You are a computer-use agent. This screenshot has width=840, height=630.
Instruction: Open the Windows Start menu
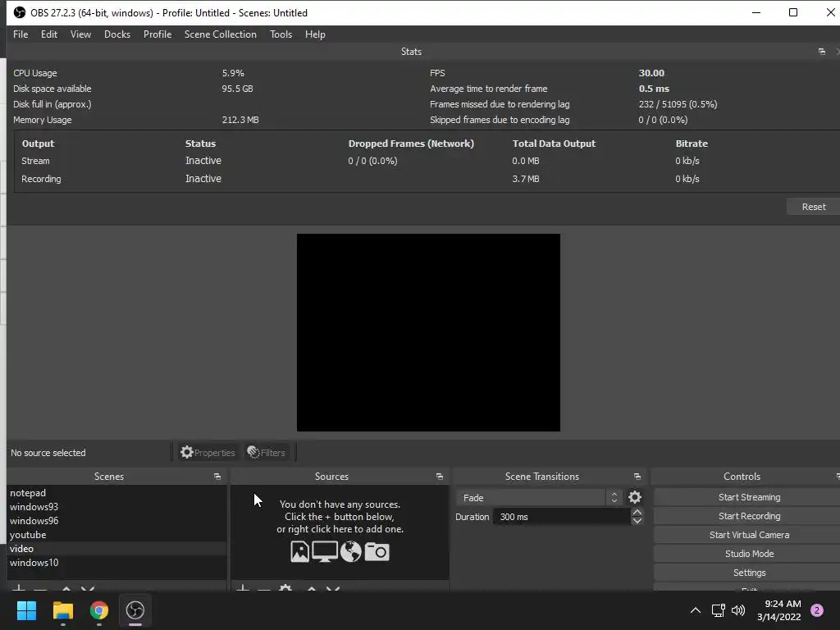pos(26,610)
